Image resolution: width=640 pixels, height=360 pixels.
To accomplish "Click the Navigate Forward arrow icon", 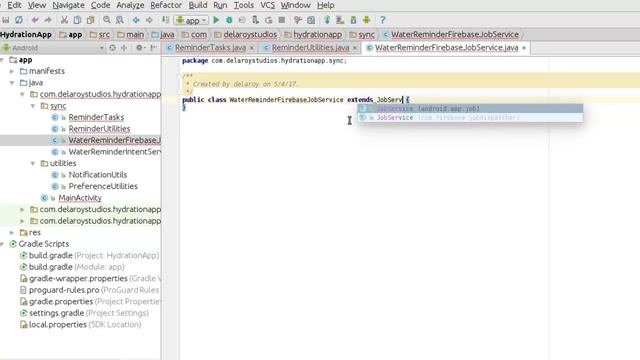I will coord(149,20).
